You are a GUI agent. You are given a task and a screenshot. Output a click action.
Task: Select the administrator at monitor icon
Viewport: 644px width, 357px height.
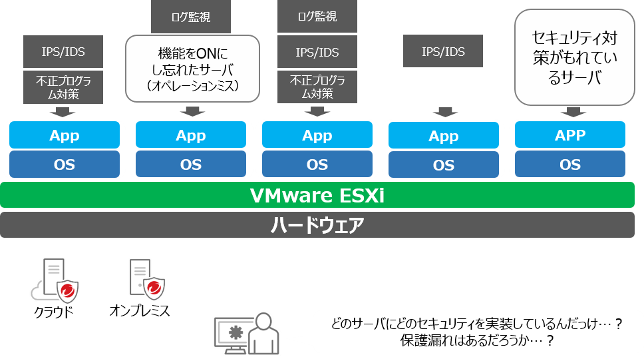tap(246, 334)
